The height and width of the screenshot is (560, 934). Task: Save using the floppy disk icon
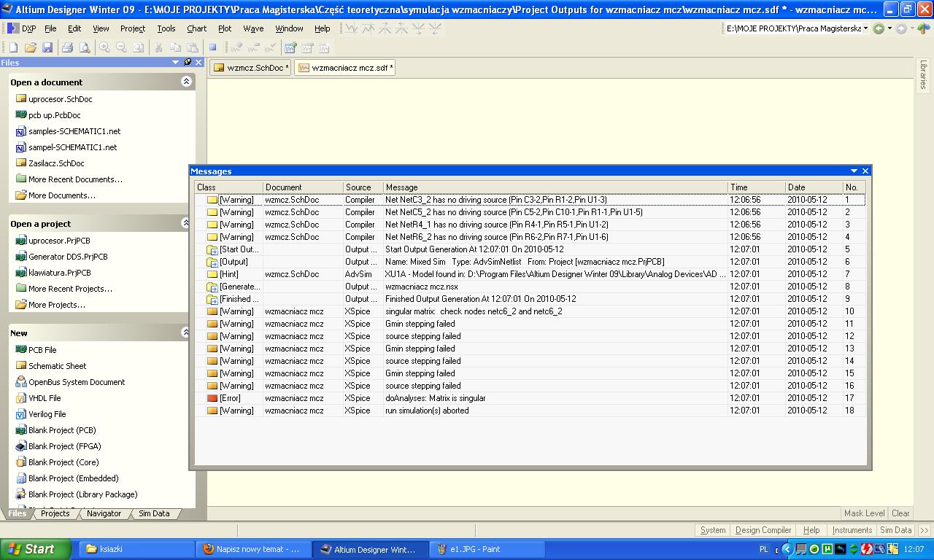[47, 47]
